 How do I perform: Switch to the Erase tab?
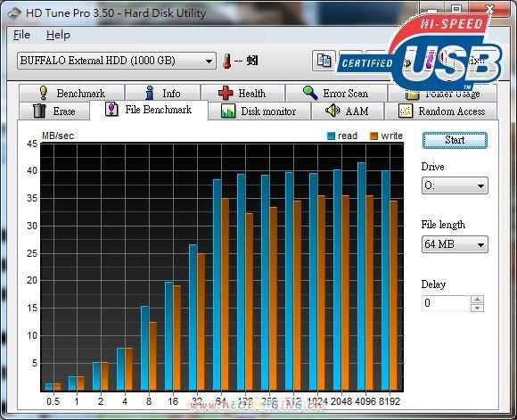coord(54,111)
